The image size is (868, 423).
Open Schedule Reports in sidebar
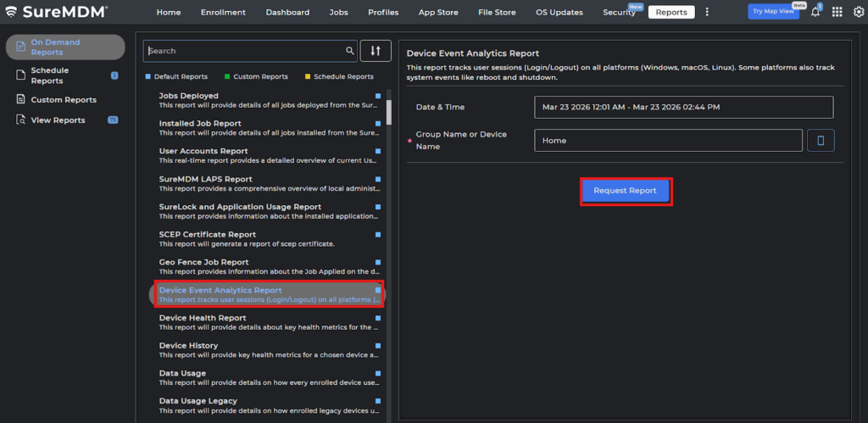pos(51,75)
